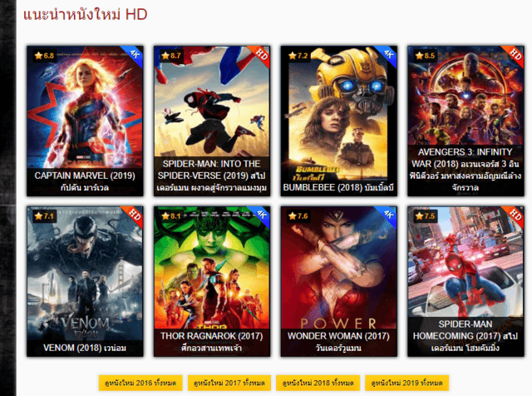Click the 4K ribbon on Captain Marvel

134,54
